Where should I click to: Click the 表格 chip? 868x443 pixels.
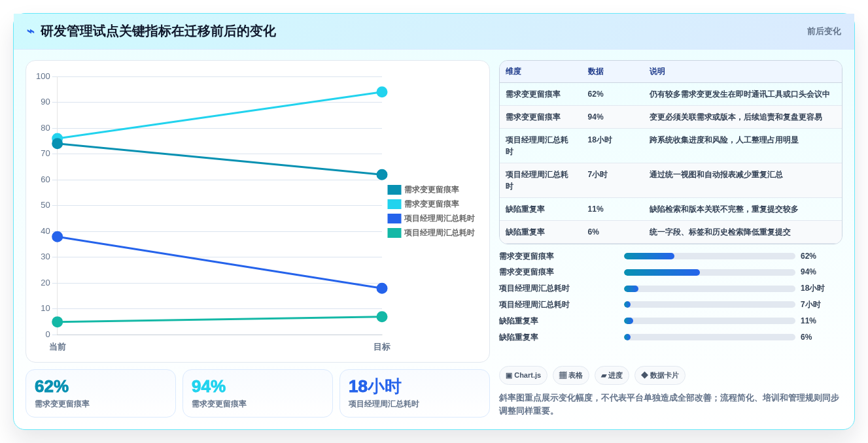571,375
